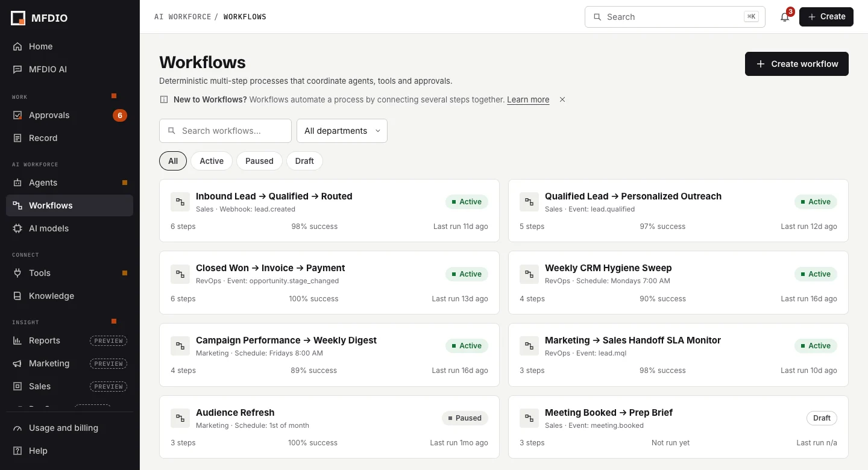This screenshot has height=470, width=868.
Task: Click the Help question mark icon
Action: tap(17, 451)
